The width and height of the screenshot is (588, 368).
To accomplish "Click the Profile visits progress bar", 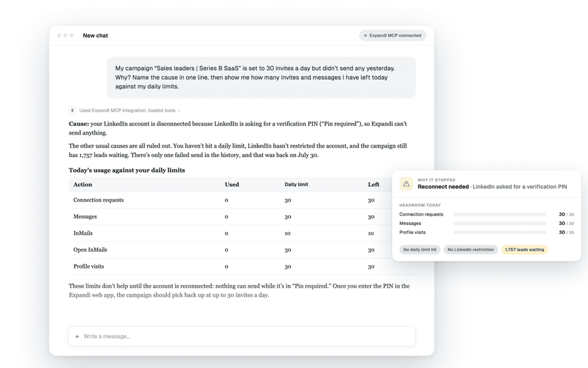I will [x=500, y=232].
